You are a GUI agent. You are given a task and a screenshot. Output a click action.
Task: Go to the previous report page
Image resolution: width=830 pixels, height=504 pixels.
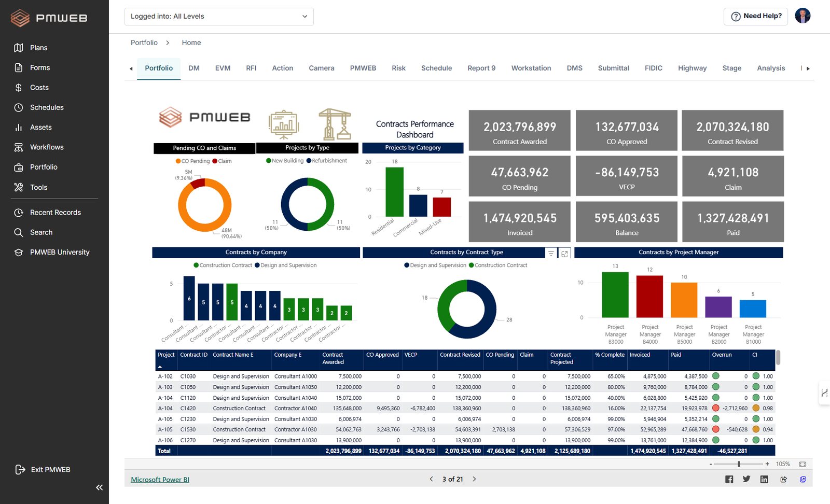point(431,479)
